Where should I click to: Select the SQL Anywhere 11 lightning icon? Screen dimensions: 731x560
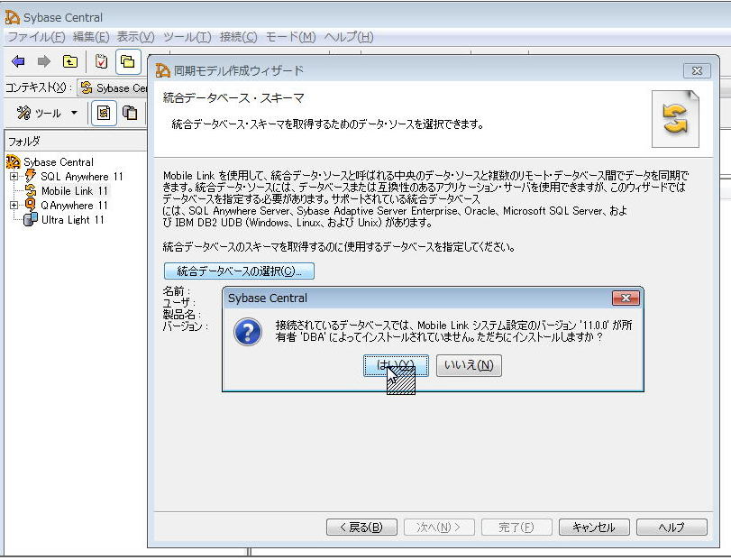pos(30,177)
